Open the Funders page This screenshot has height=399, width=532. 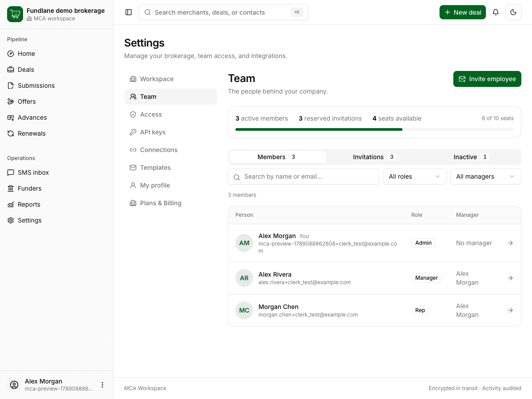coord(56,188)
